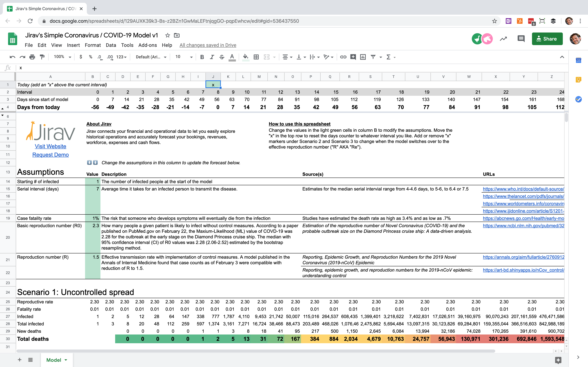The height and width of the screenshot is (367, 588).
Task: Click the green Share button
Action: click(x=547, y=39)
